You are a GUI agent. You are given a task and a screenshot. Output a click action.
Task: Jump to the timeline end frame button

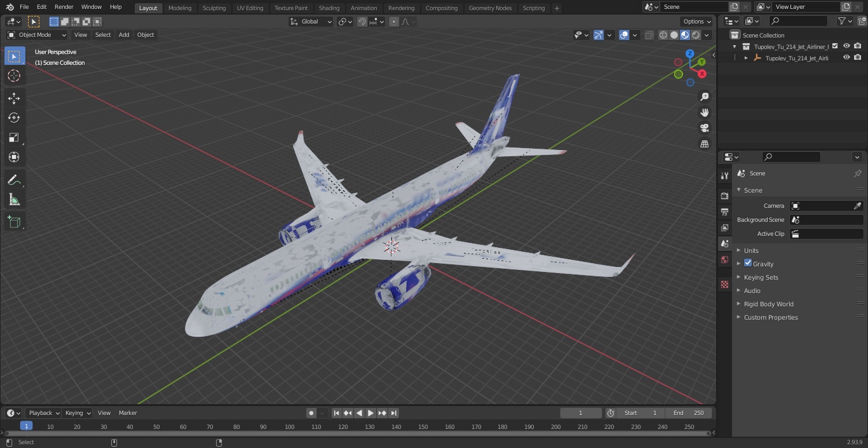pyautogui.click(x=393, y=413)
